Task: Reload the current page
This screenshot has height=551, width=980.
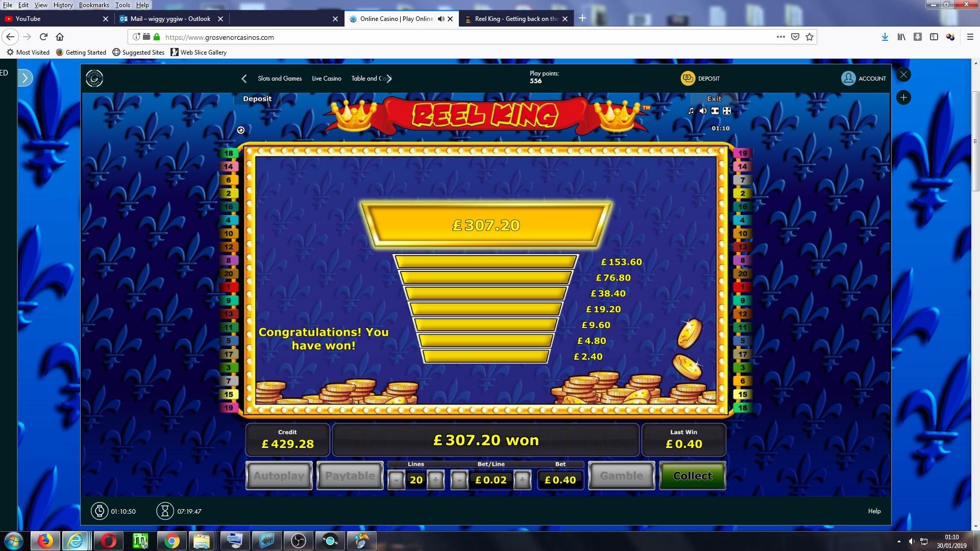Action: point(43,37)
